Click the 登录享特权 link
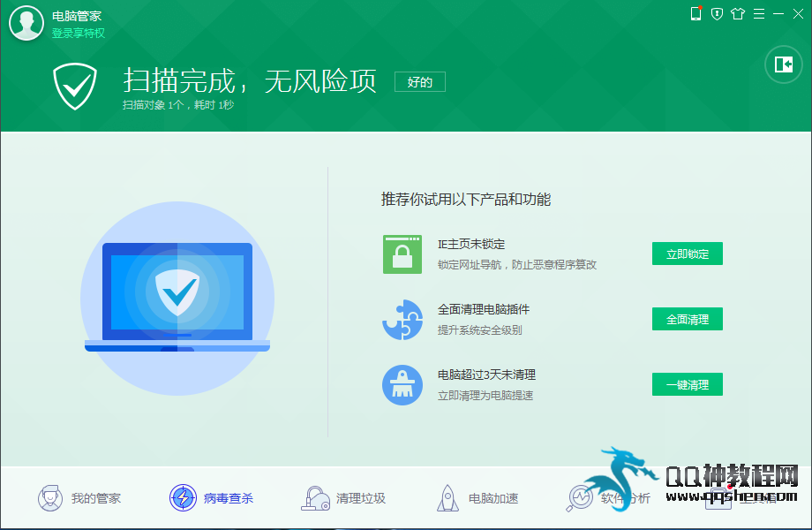Viewport: 812px width, 530px height. click(79, 34)
